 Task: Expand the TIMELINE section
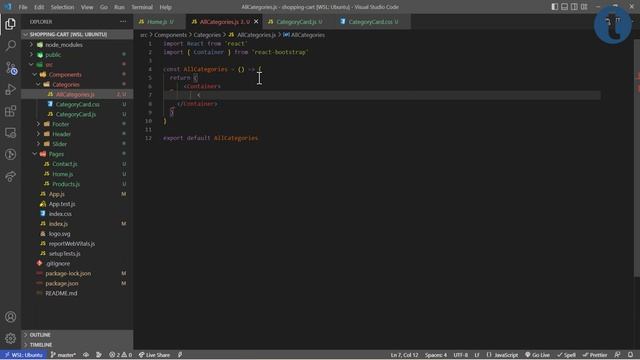pos(78,345)
